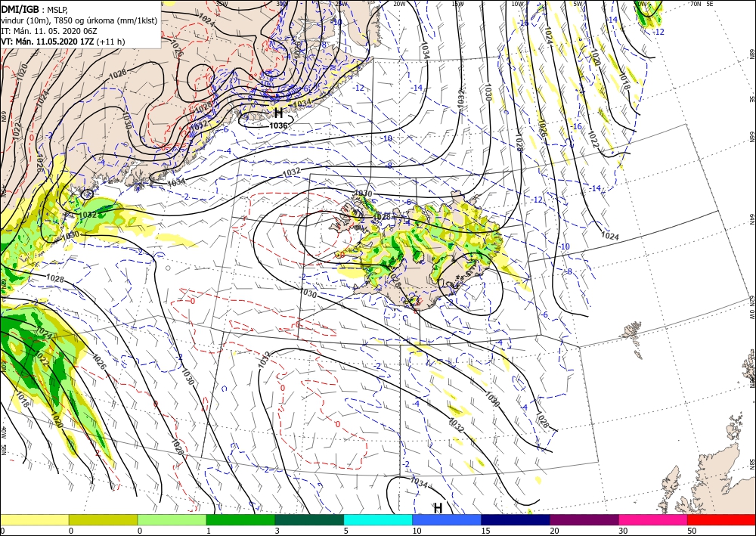Pick the pale yellow legend swatch
The image size is (756, 536).
[x=34, y=519]
